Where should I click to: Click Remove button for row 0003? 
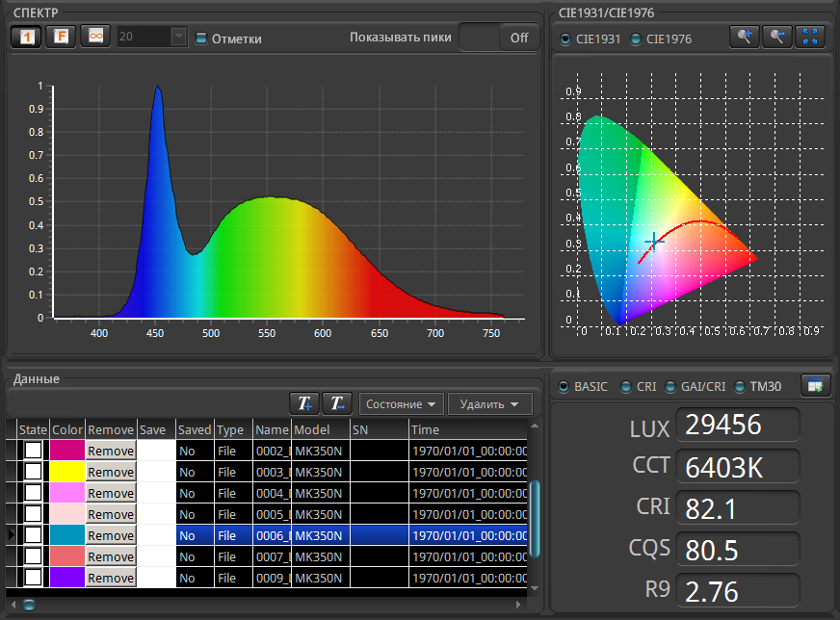click(111, 472)
